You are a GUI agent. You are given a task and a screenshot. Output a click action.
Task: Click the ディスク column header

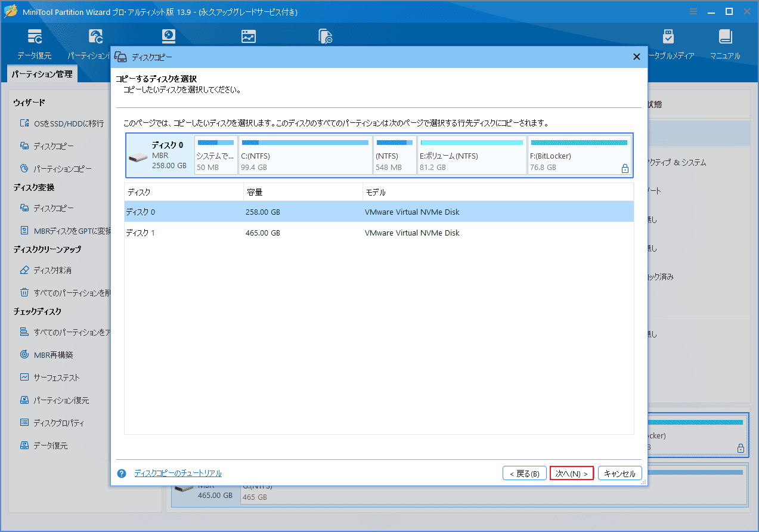click(184, 192)
